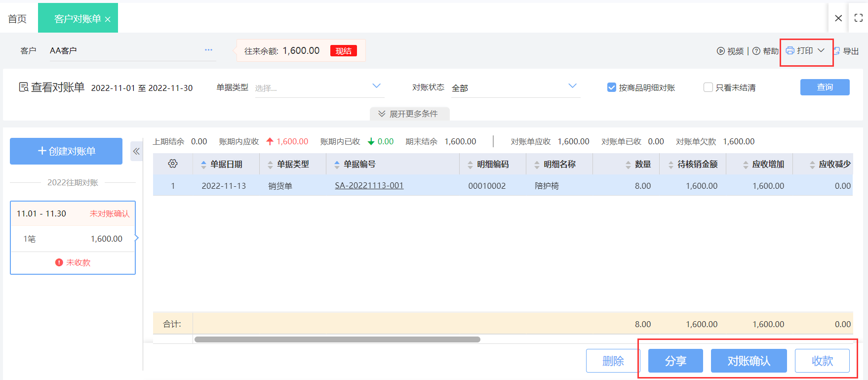Sort by 单据日期 column header arrows
Screen dimensions: 868x380
click(x=203, y=165)
